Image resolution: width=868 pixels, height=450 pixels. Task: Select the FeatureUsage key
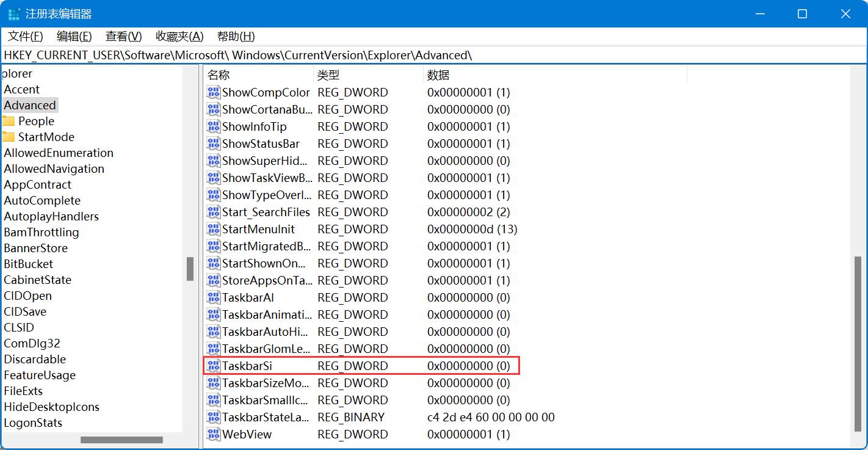pyautogui.click(x=40, y=375)
